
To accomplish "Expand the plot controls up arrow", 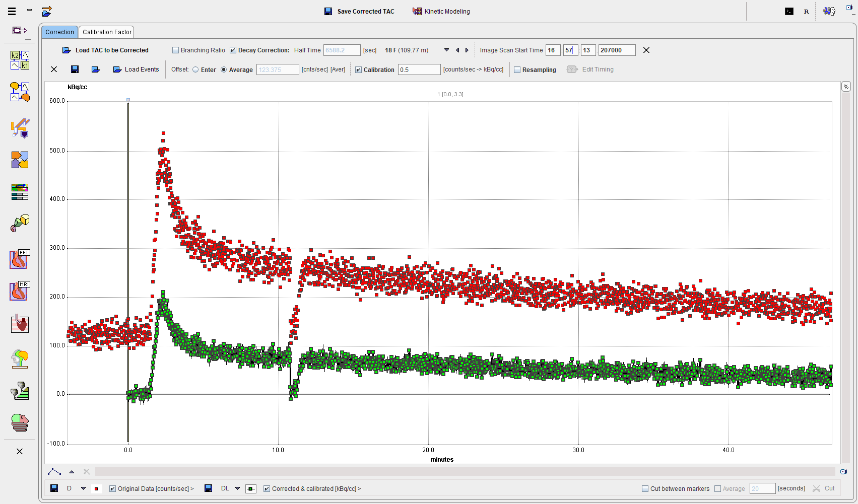I will pyautogui.click(x=72, y=472).
